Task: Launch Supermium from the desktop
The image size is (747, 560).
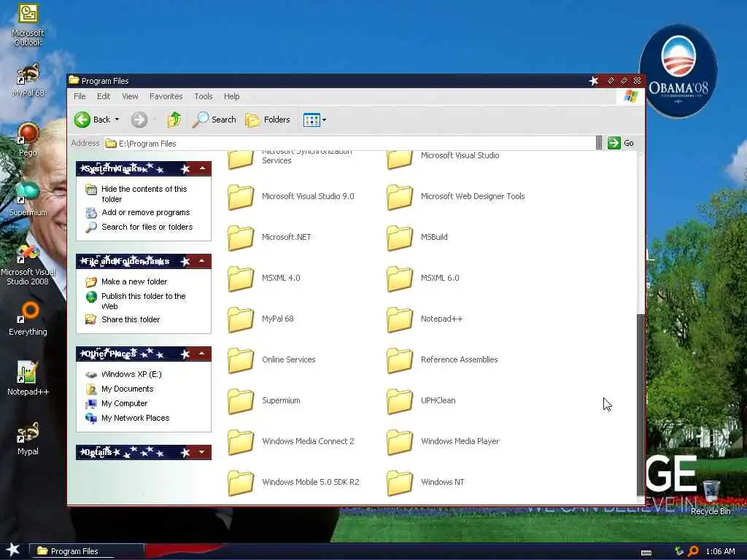Action: (x=28, y=198)
